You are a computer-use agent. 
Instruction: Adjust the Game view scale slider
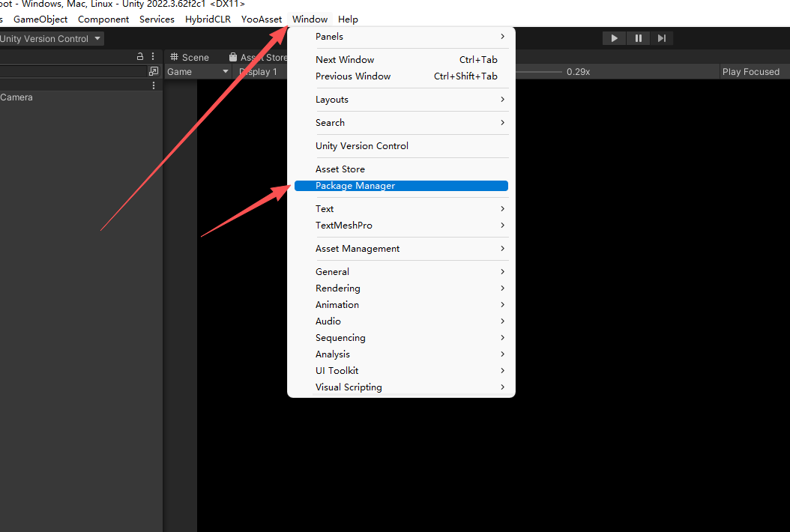(x=538, y=71)
